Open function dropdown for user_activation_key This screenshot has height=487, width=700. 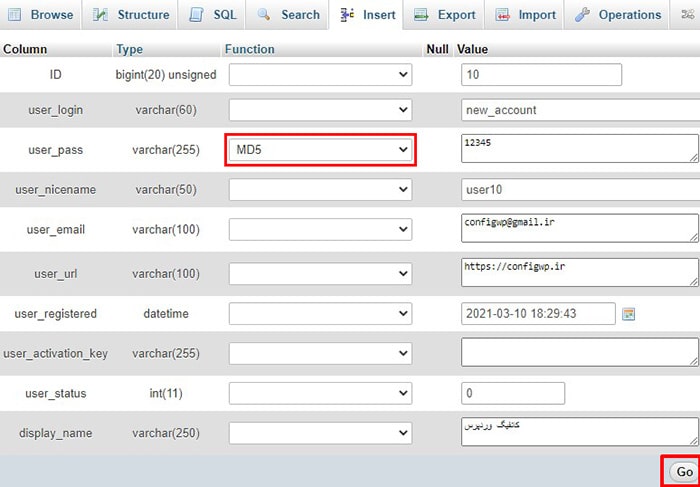tap(320, 354)
